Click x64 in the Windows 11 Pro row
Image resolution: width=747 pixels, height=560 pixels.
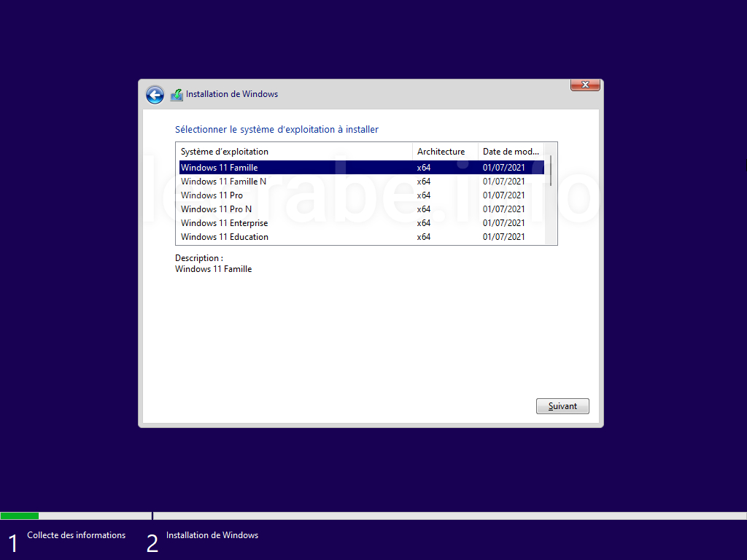click(424, 195)
